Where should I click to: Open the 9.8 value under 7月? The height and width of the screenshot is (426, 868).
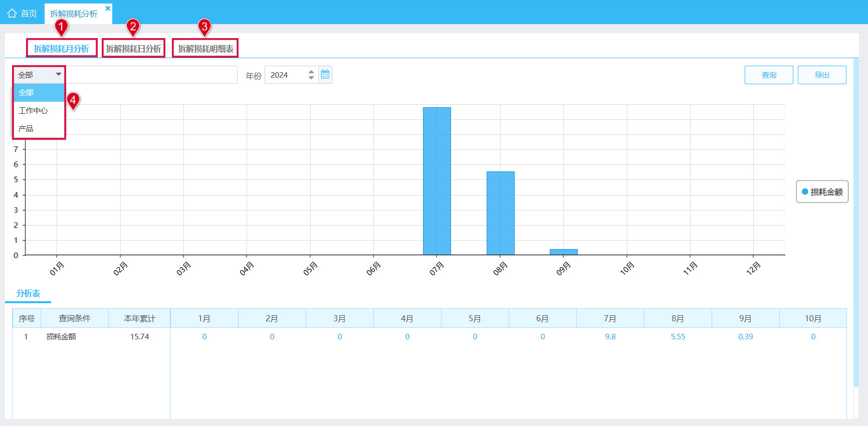[610, 337]
